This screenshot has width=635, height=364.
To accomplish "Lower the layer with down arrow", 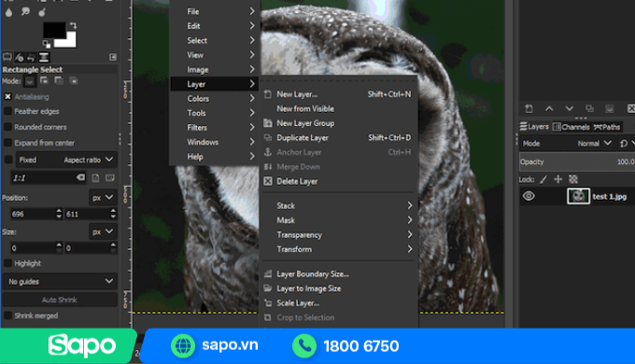I will (x=570, y=108).
